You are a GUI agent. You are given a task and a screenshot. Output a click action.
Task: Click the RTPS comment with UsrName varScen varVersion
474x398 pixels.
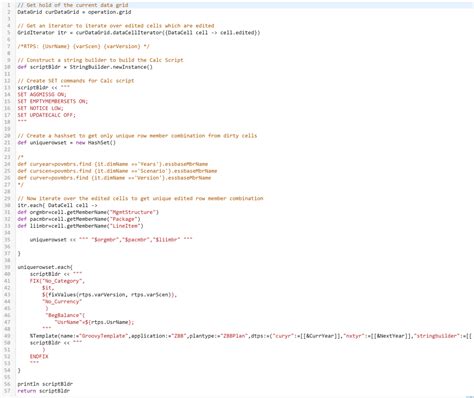point(83,46)
